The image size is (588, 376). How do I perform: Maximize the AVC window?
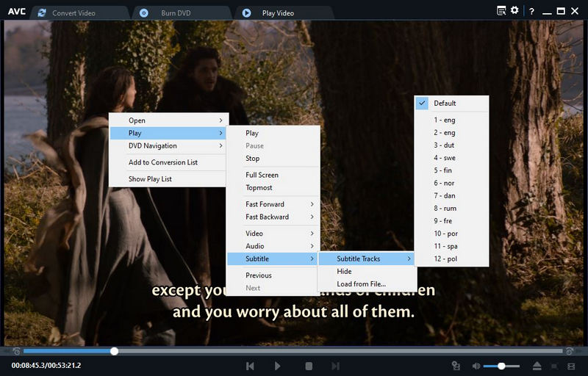coord(561,11)
